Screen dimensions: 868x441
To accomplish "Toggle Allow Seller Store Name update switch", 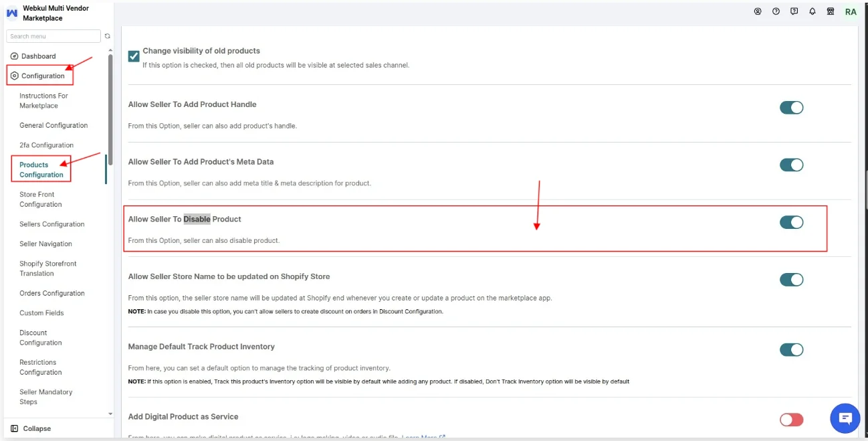I will [791, 280].
